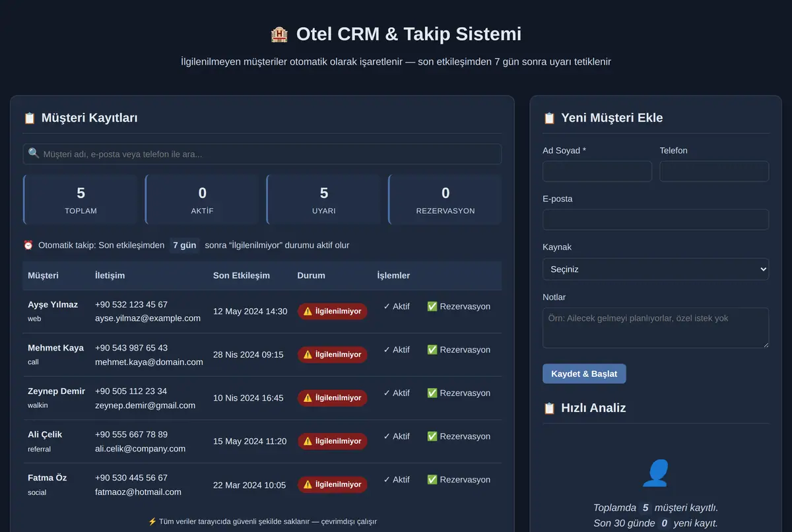
Task: Click email ali.celik@company.com
Action: pyautogui.click(x=140, y=449)
